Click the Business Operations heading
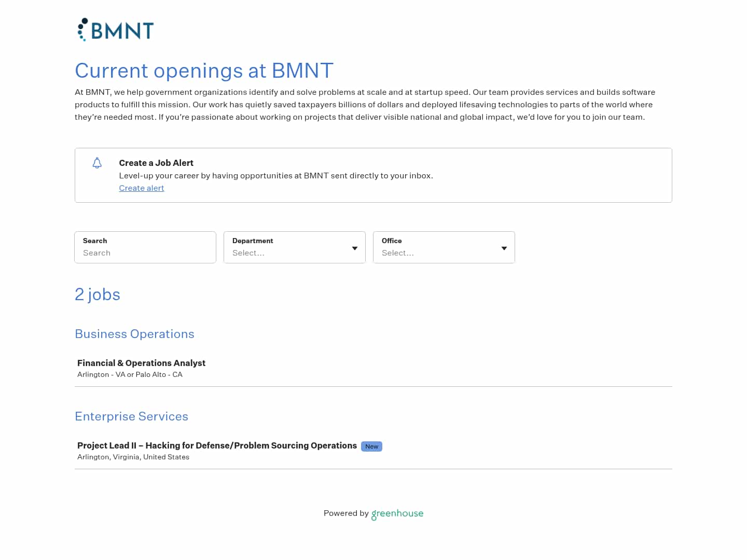This screenshot has height=560, width=747. click(x=134, y=334)
